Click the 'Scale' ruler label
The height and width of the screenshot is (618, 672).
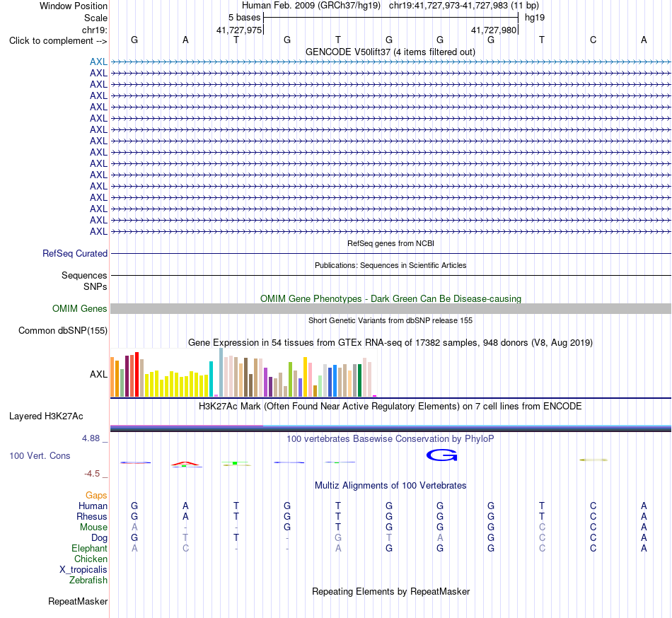tap(96, 18)
